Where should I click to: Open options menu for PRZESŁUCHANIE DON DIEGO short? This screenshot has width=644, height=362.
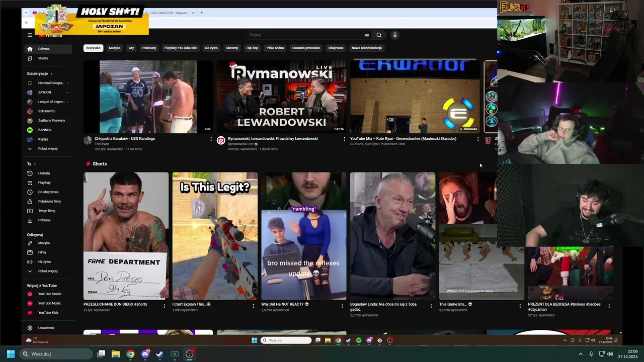(164, 306)
